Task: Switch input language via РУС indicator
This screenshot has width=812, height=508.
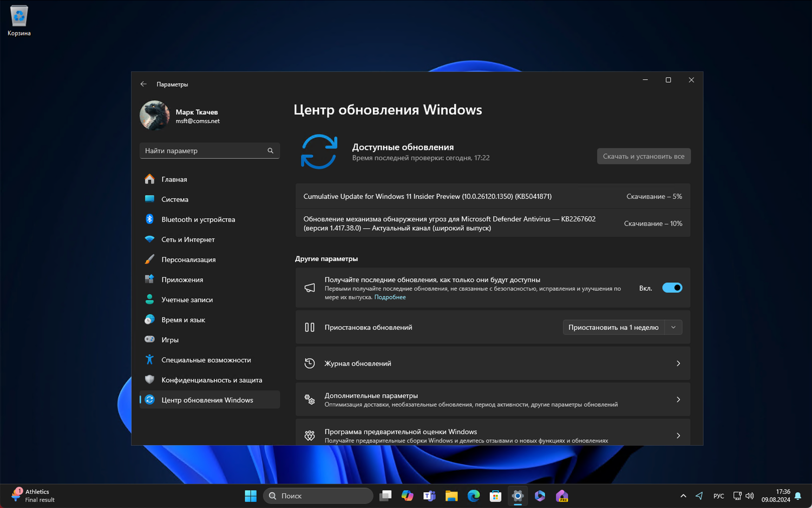Action: [x=719, y=496]
